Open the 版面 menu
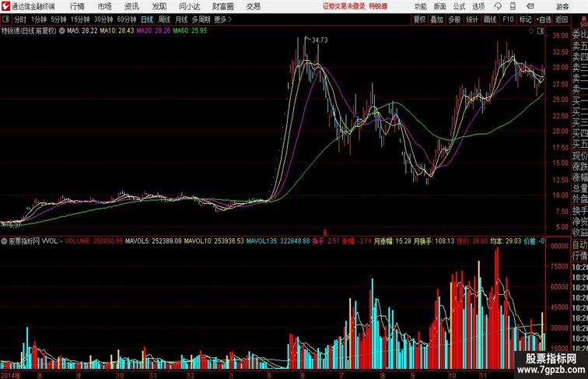 point(440,6)
